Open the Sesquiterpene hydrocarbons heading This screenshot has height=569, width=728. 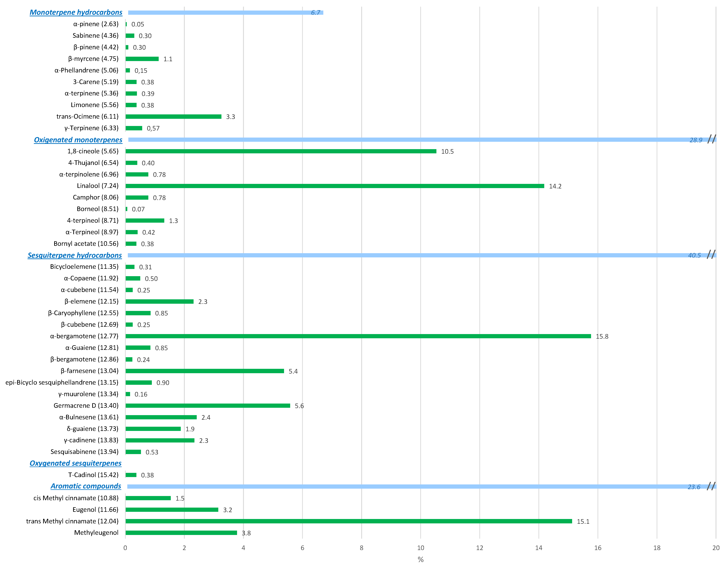click(75, 255)
